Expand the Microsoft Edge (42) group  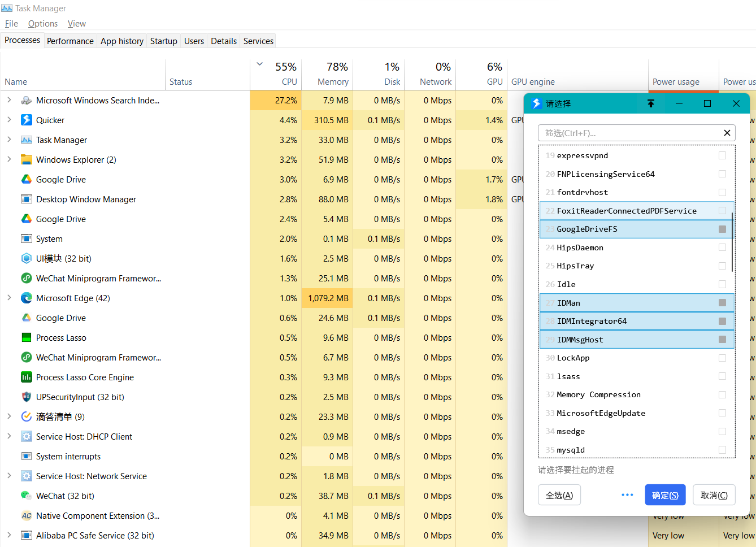9,298
